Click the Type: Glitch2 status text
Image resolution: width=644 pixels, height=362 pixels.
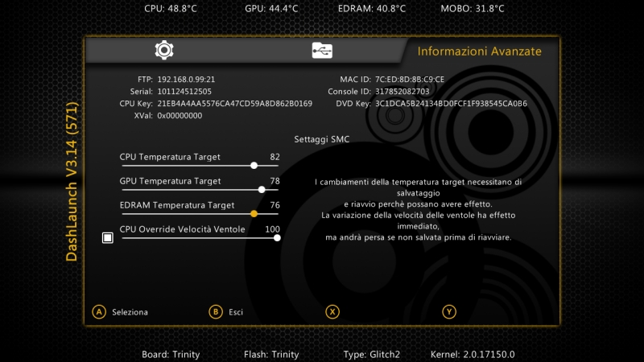tap(372, 354)
